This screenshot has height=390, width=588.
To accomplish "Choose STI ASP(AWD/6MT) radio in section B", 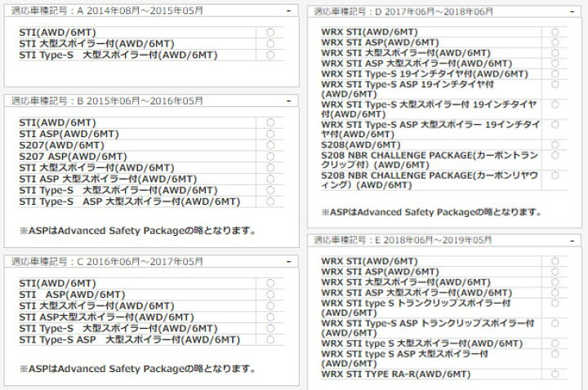I will pyautogui.click(x=270, y=134).
